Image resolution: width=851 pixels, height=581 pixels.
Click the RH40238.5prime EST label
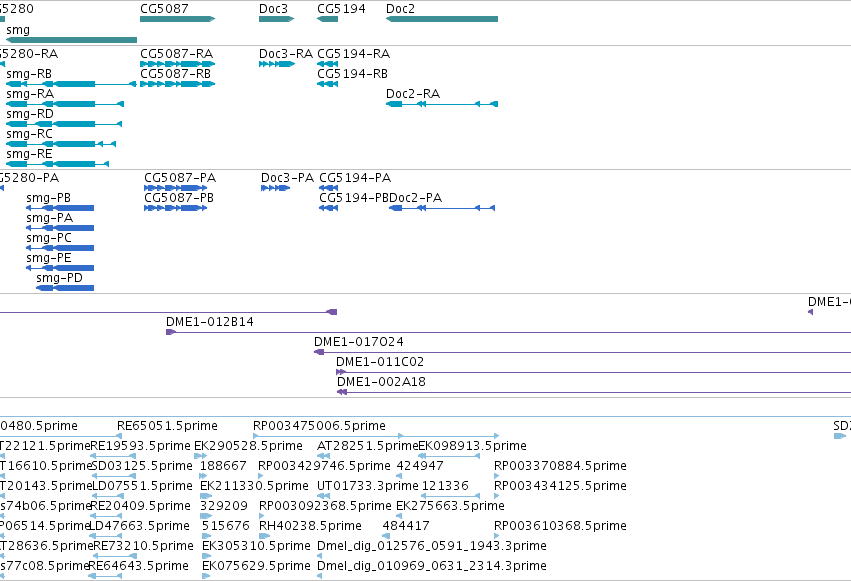tap(310, 526)
